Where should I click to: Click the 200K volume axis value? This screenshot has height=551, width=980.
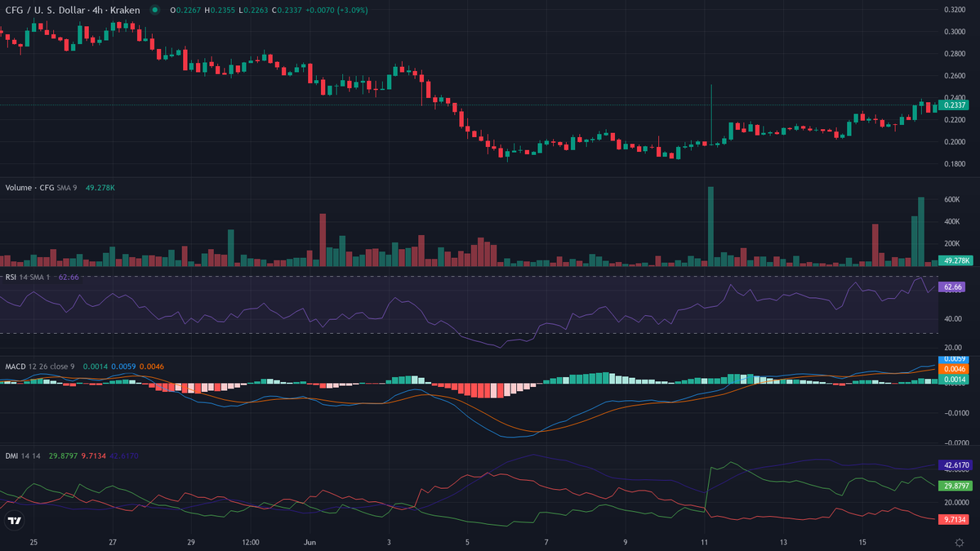[952, 244]
